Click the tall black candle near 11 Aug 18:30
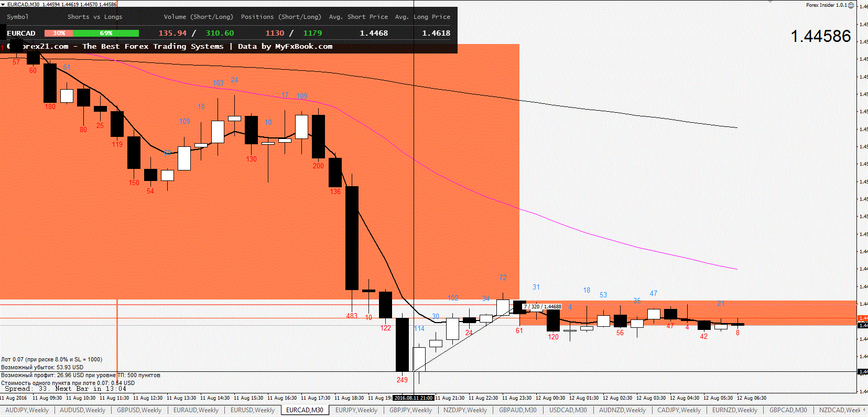The image size is (868, 417). pos(352,238)
